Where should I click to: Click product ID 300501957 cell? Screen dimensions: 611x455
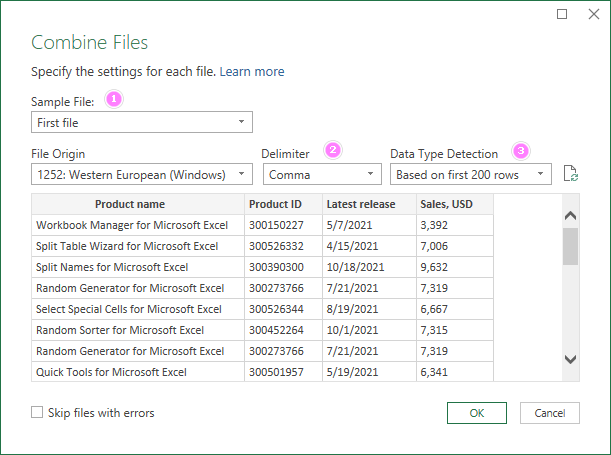point(284,372)
